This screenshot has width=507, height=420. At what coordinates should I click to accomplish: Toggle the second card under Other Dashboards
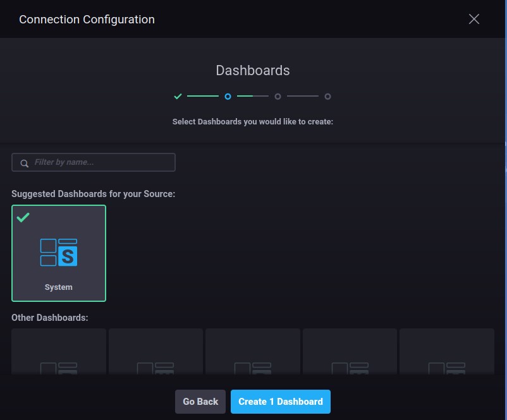click(x=156, y=352)
